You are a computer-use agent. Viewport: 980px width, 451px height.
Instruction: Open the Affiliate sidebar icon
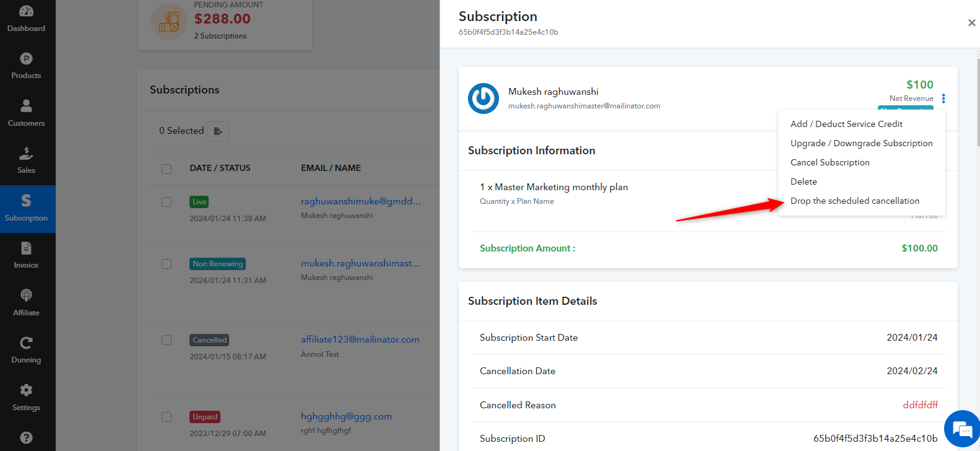point(26,296)
